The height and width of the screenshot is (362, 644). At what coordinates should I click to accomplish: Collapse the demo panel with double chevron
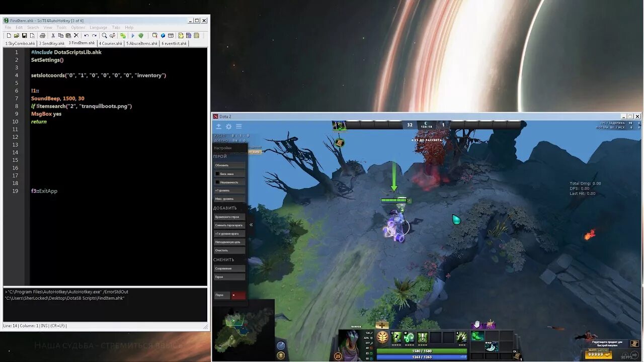251,225
